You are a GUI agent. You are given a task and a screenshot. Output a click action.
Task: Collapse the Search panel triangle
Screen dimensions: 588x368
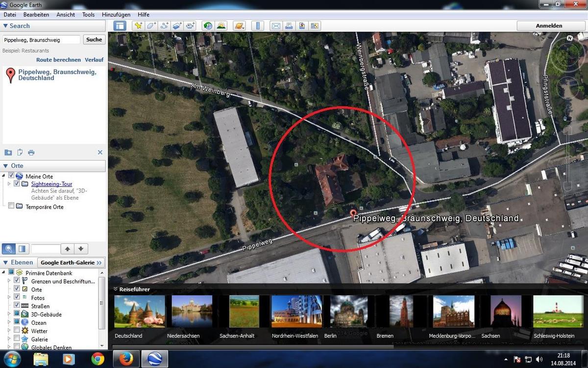5,26
